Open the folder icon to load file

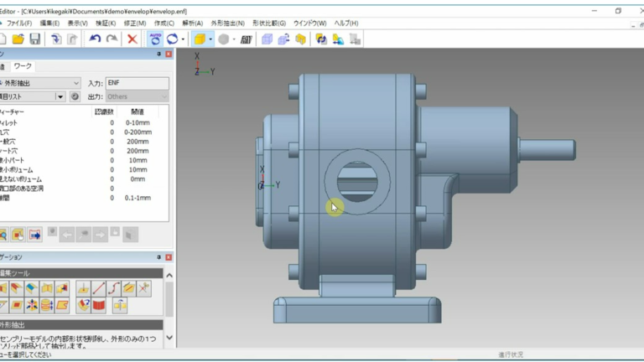coord(18,39)
